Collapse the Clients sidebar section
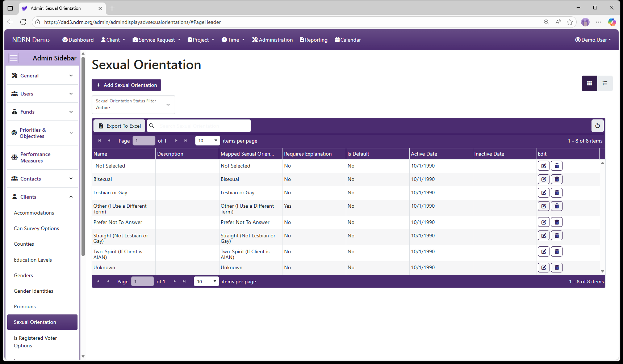 tap(42, 197)
